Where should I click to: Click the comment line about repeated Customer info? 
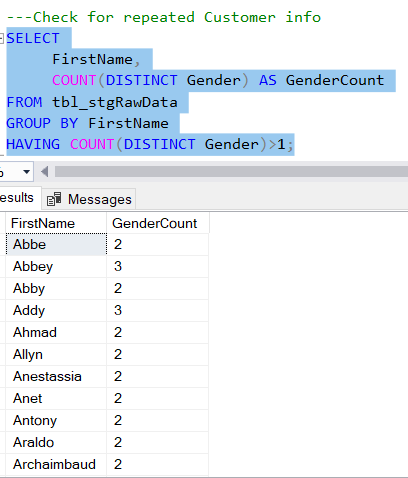[x=164, y=17]
